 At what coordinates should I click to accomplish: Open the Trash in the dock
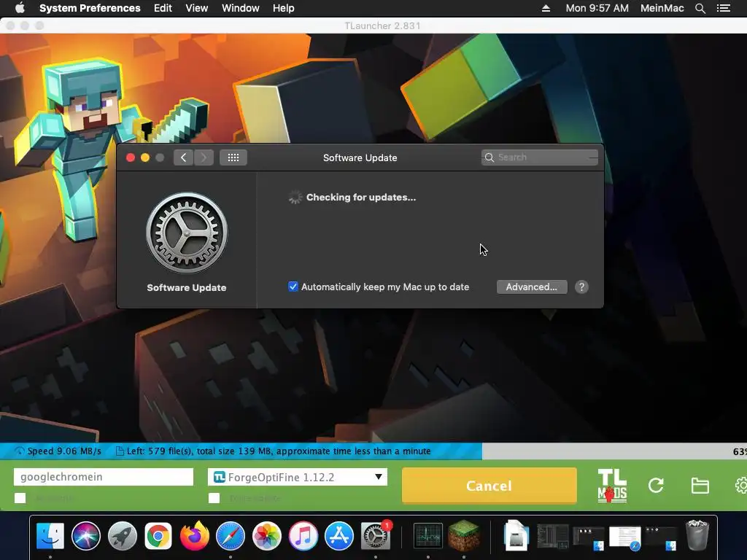[697, 535]
